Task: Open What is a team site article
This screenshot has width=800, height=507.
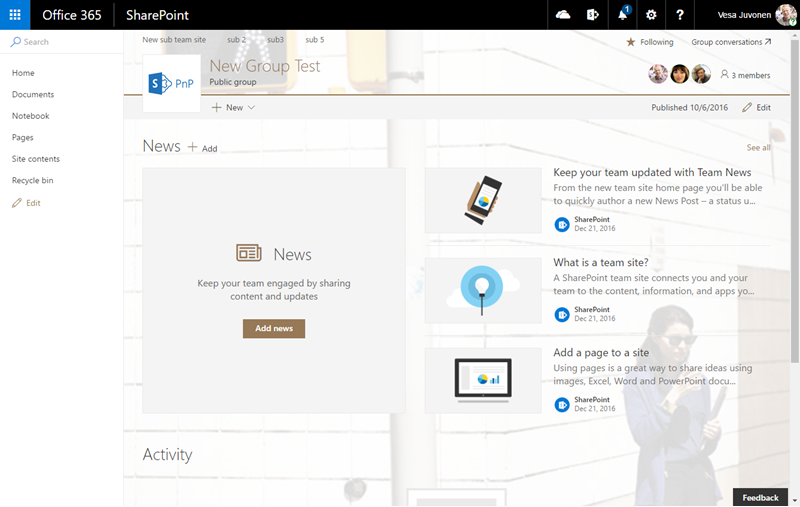Action: pos(601,262)
